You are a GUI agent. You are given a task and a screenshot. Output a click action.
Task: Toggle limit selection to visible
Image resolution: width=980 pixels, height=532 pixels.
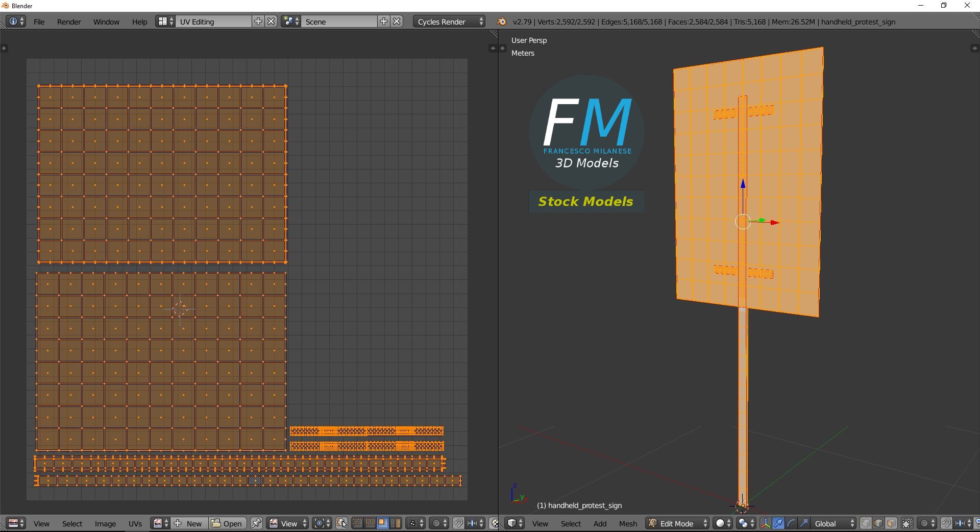(x=907, y=523)
